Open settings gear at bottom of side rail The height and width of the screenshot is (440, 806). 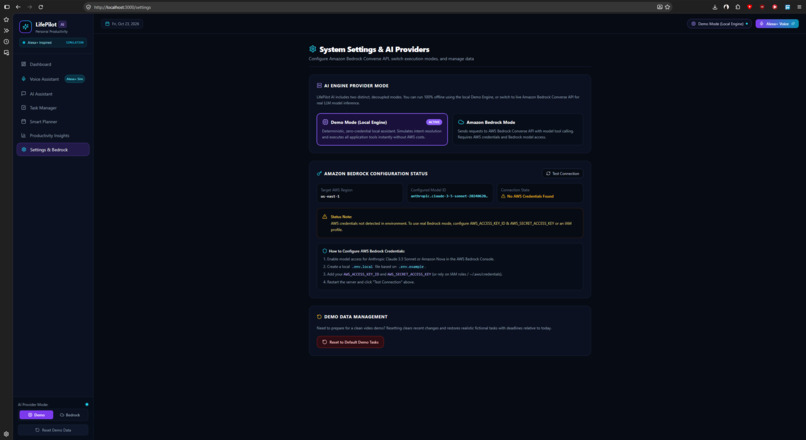(6, 434)
